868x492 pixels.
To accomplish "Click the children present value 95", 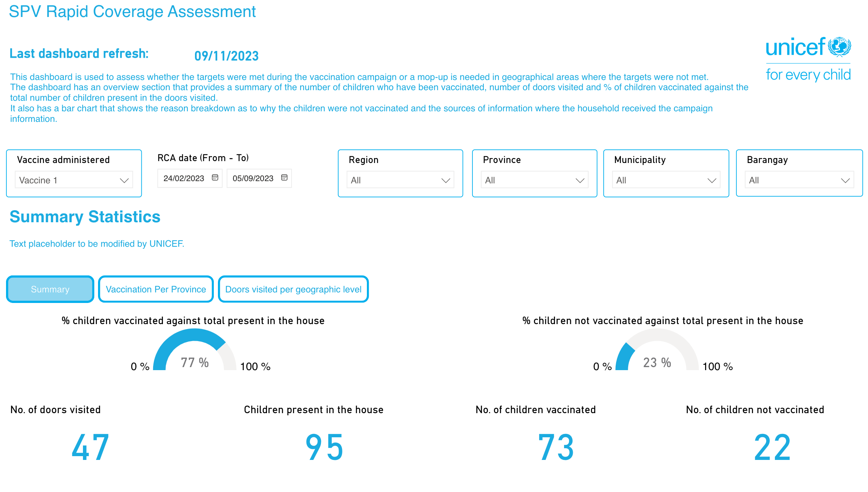I will click(324, 448).
